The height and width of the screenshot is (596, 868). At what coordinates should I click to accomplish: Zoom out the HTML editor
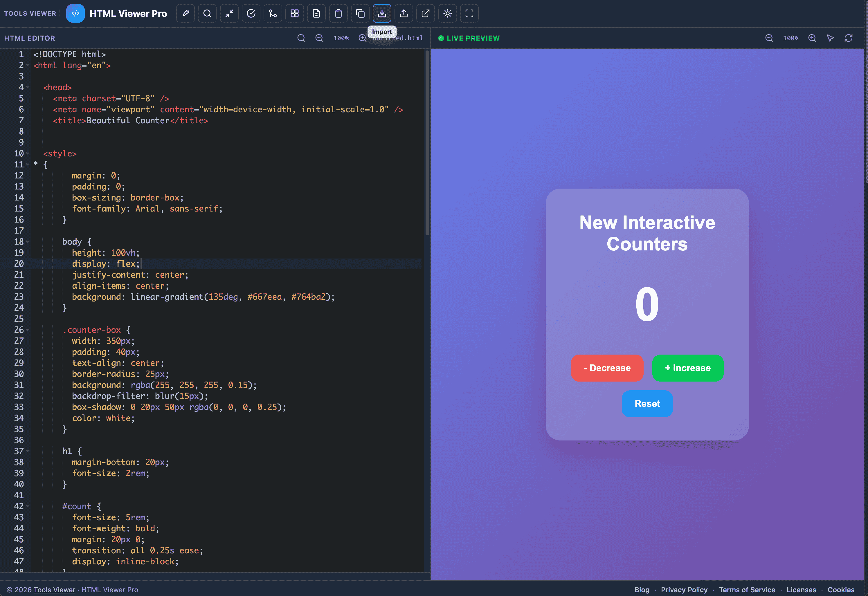click(x=319, y=38)
